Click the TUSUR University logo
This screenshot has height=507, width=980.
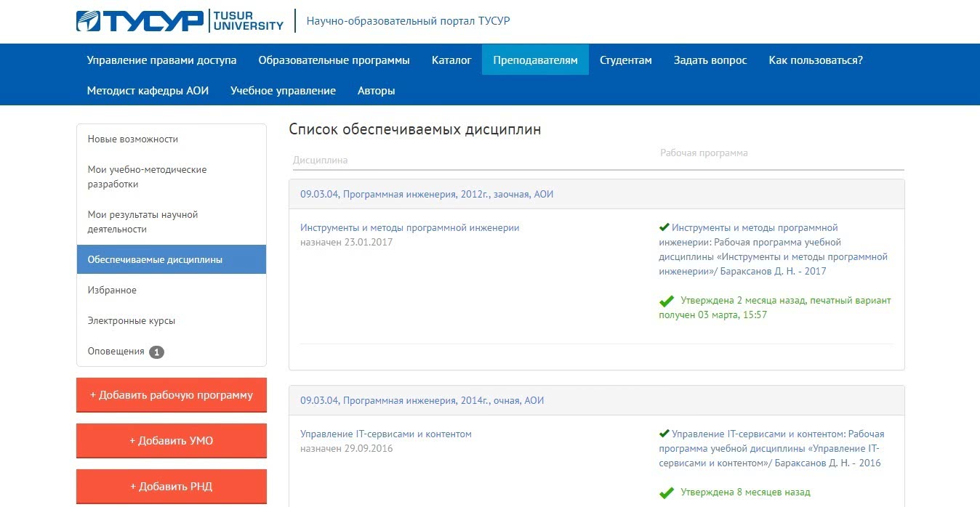point(180,21)
